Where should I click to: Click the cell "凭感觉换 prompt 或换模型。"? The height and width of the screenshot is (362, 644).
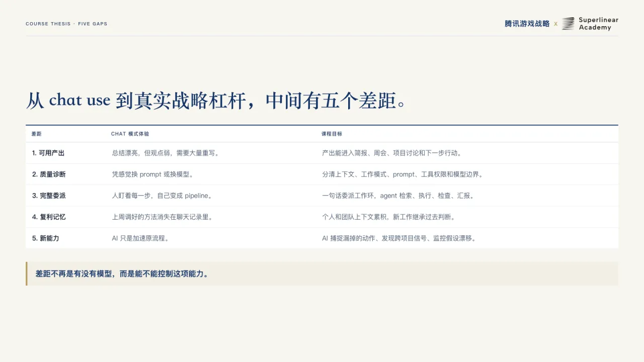click(x=153, y=174)
